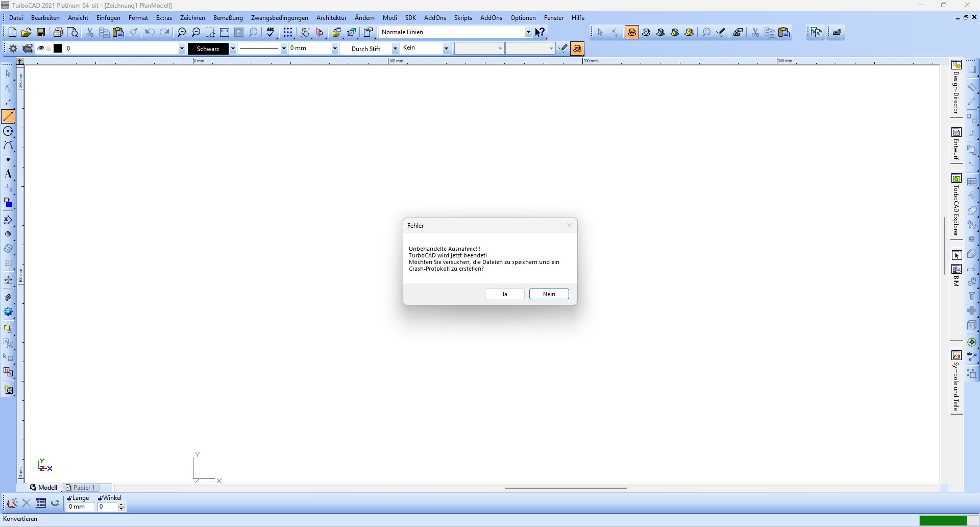Open the Symbole und Teile side panel
Image resolution: width=980 pixels, height=527 pixels.
(956, 381)
